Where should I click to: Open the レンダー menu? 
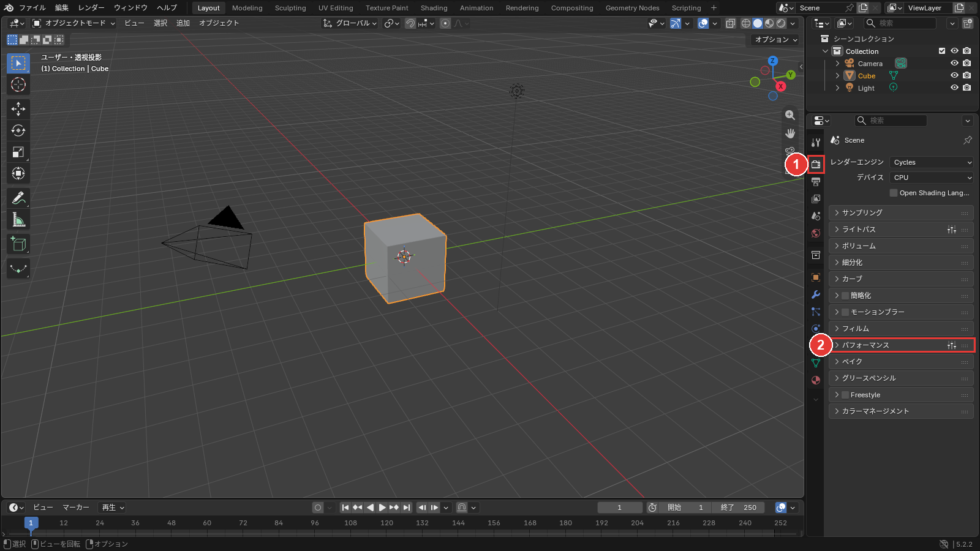point(91,8)
